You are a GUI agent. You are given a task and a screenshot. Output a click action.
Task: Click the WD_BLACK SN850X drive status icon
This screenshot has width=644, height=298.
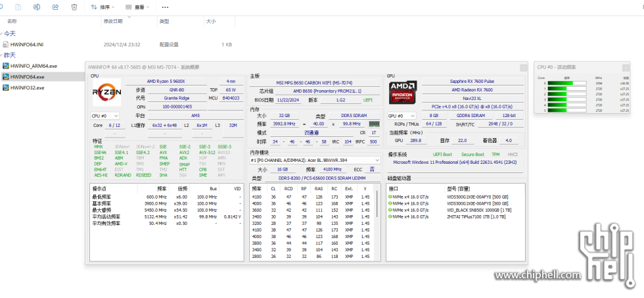[x=390, y=210]
